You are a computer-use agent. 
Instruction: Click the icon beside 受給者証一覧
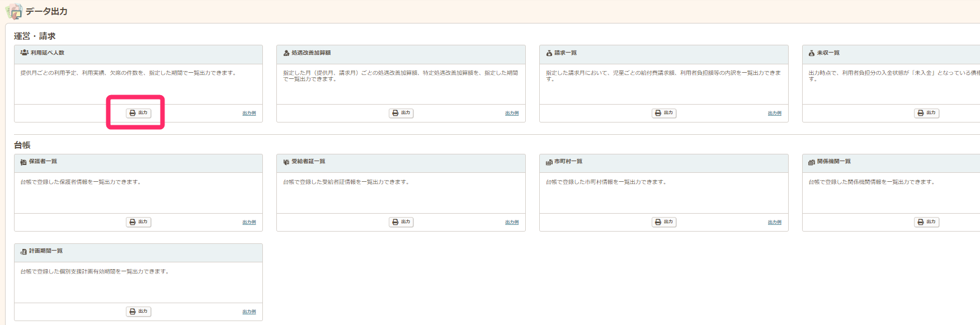point(286,162)
